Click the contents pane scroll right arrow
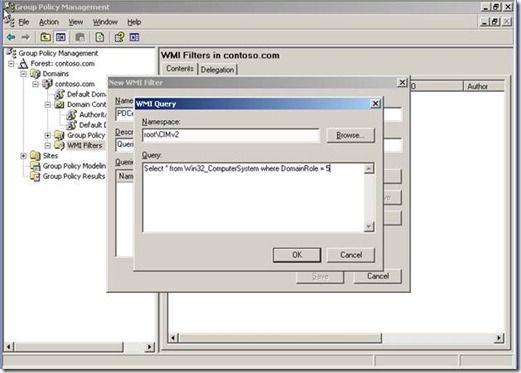Viewport: 521px width, 373px height. [x=499, y=338]
